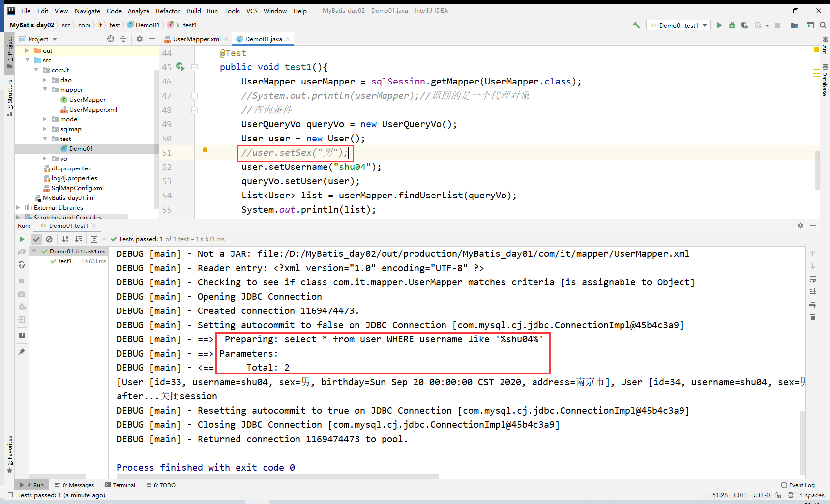The width and height of the screenshot is (830, 504).
Task: Collapse all nodes in the Project panel
Action: tap(123, 39)
